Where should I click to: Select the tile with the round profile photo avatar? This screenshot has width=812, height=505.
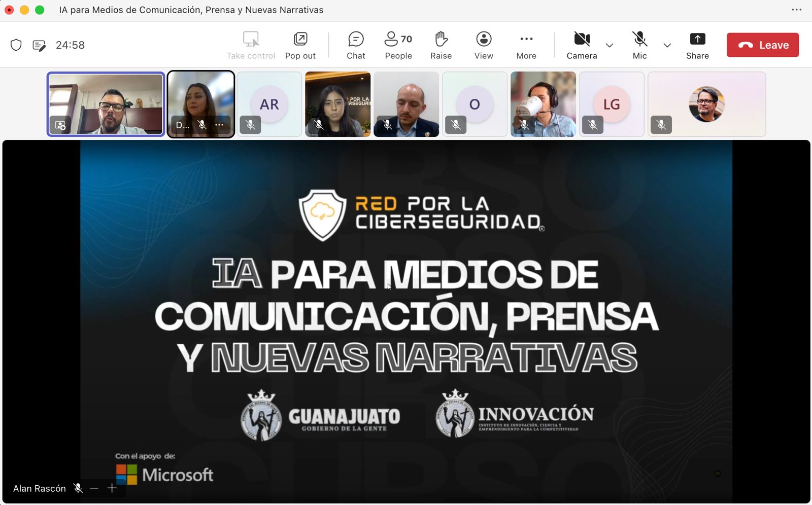[706, 104]
